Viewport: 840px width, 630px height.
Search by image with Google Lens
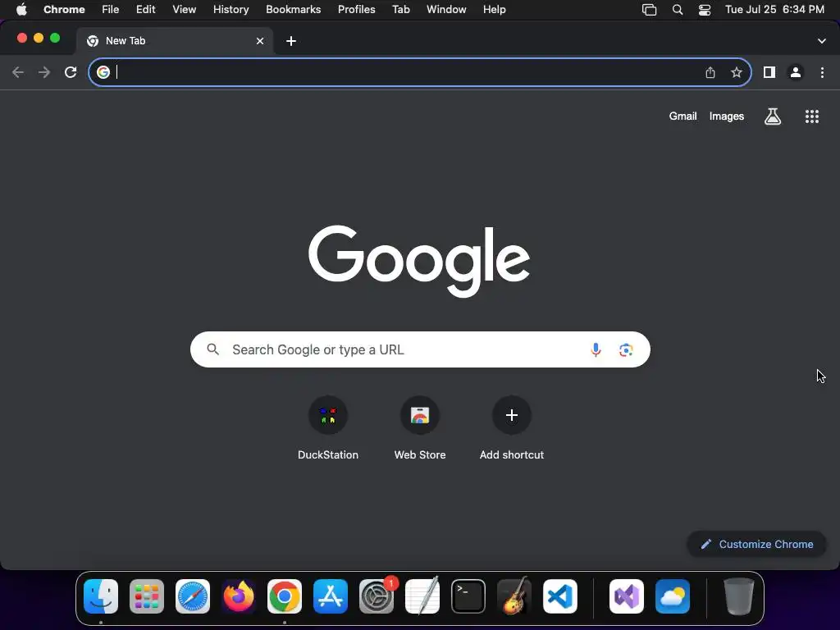click(x=626, y=349)
